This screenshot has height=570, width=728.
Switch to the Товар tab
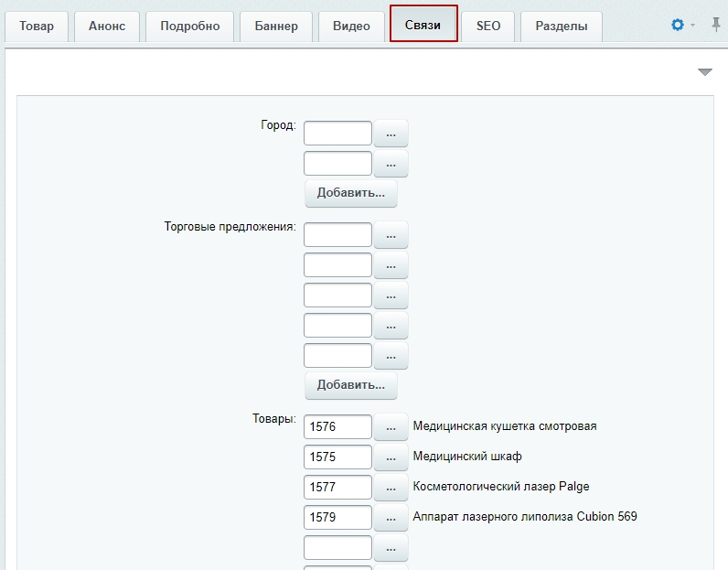pos(37,26)
